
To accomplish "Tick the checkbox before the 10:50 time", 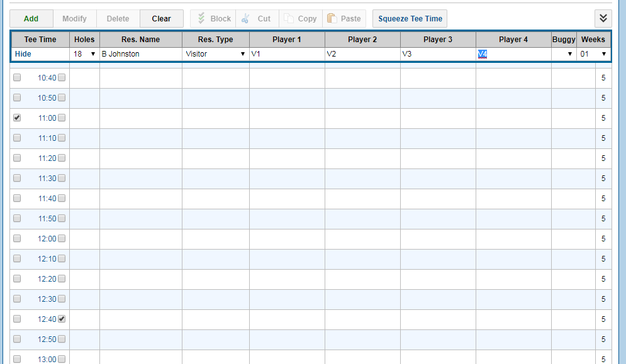I will pyautogui.click(x=17, y=97).
